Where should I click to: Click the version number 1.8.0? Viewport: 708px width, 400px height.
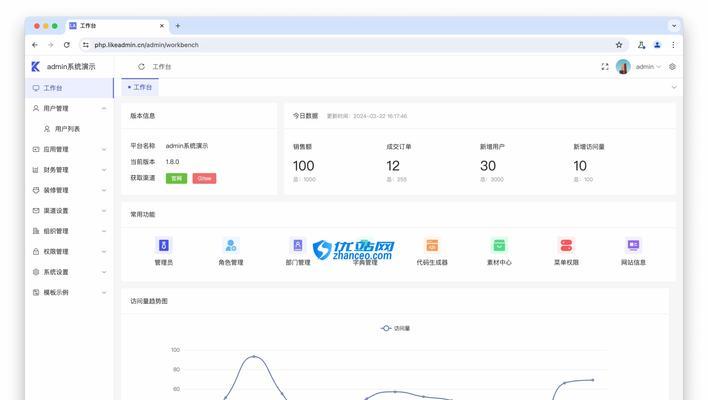172,162
